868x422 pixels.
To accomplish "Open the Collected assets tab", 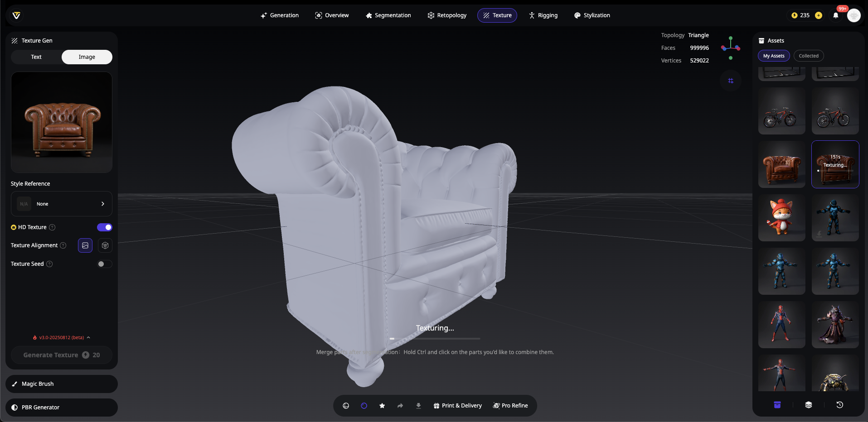I will (809, 56).
